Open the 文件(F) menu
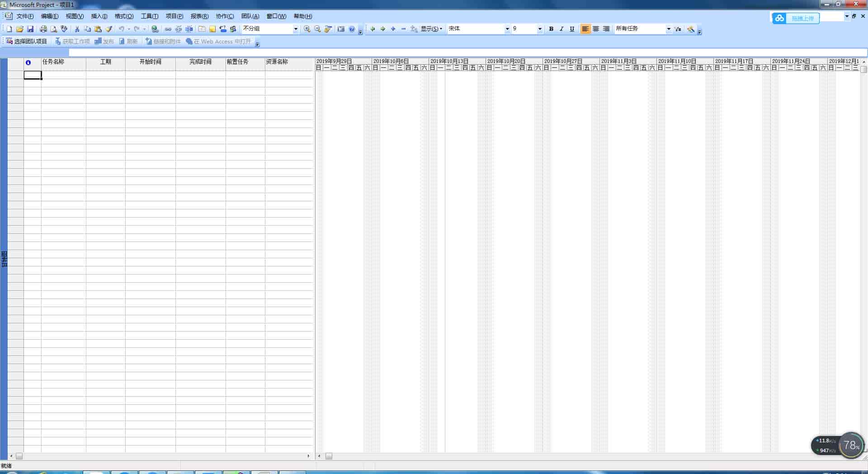 click(x=25, y=16)
